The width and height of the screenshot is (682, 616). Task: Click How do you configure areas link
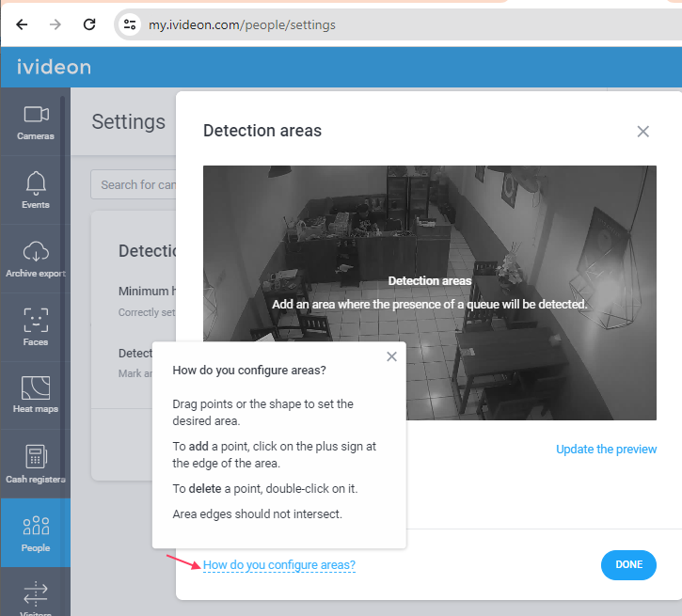click(279, 564)
